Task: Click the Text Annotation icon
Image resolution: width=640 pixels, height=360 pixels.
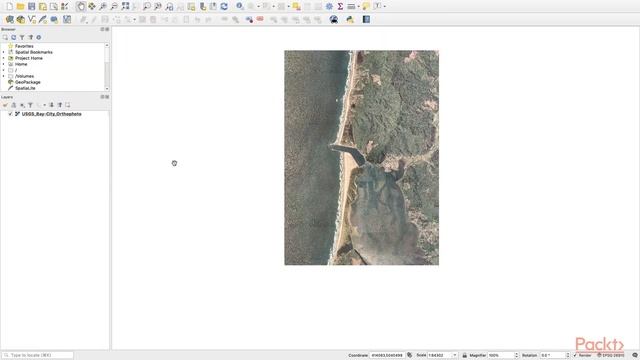Action: (x=377, y=7)
